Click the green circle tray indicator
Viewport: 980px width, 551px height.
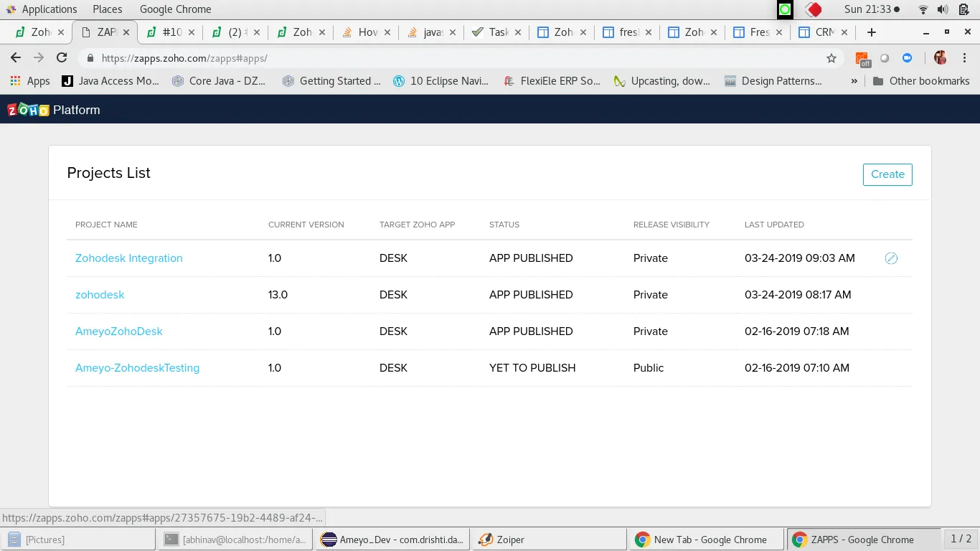tap(785, 9)
